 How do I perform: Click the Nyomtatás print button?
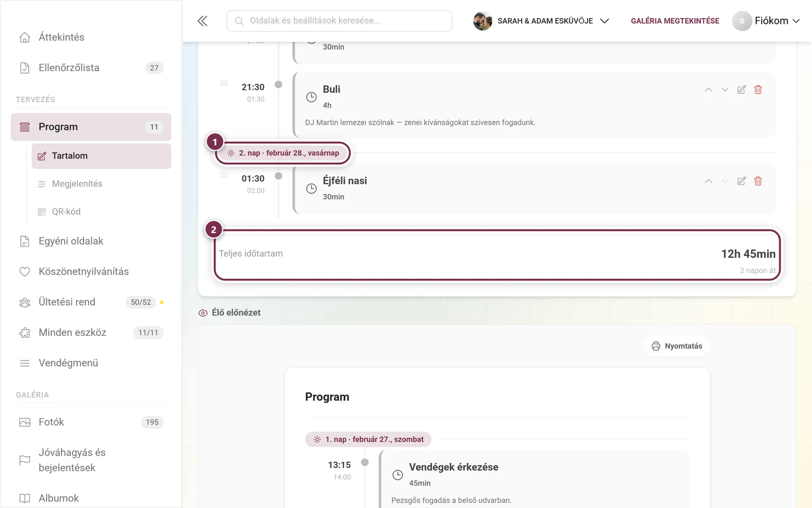[x=677, y=346]
